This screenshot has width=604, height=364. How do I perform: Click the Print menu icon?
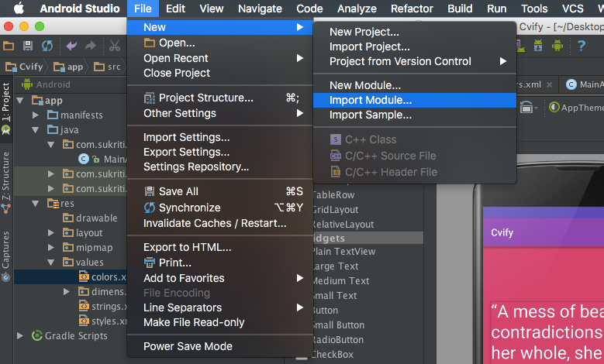150,263
